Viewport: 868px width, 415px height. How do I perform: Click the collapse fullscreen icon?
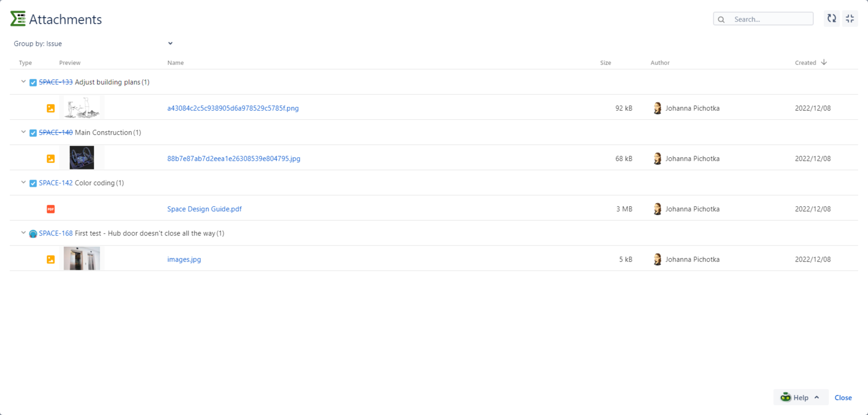point(850,19)
